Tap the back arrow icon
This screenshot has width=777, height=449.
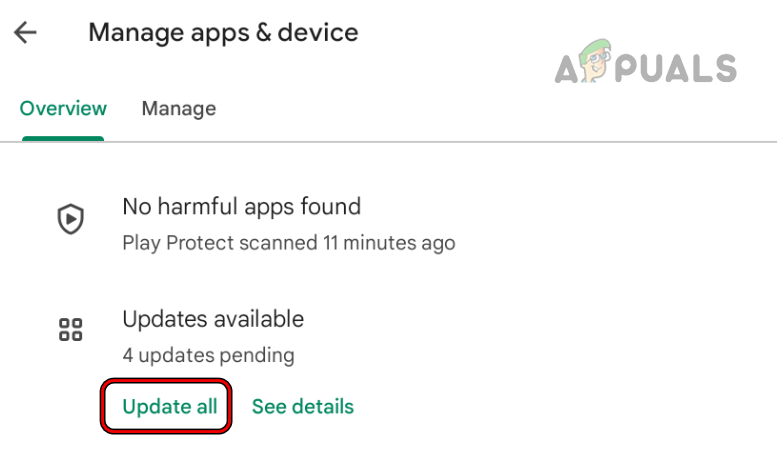pos(25,32)
